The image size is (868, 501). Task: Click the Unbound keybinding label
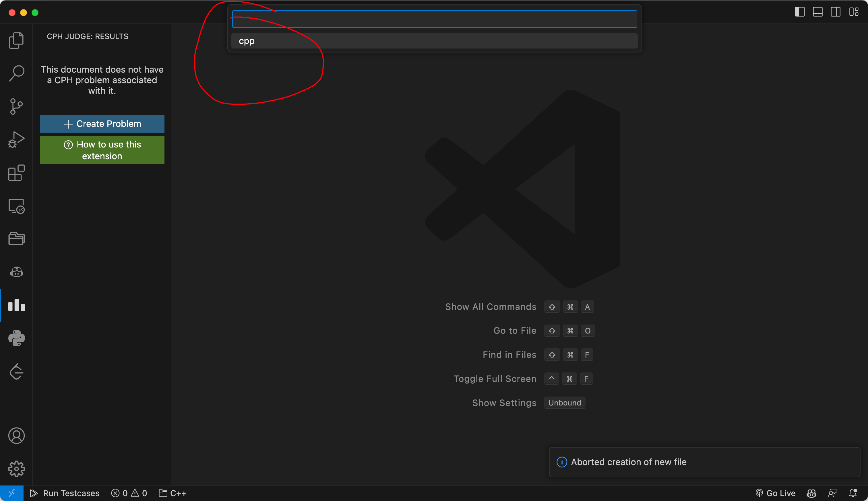(564, 403)
